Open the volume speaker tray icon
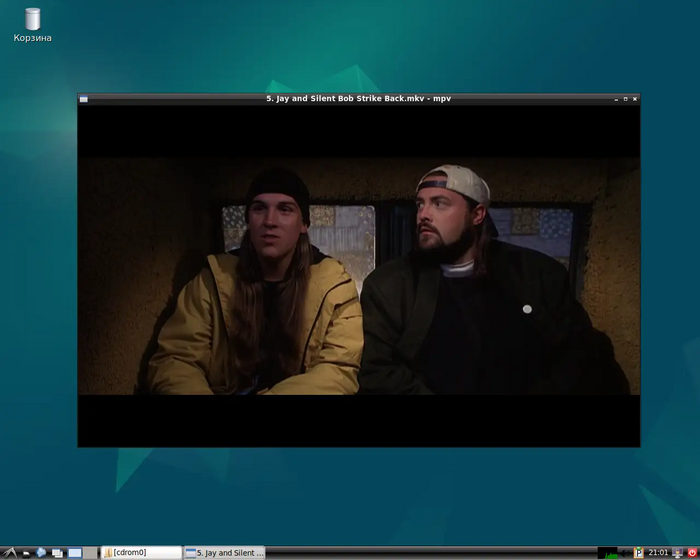This screenshot has width=700, height=560. [625, 553]
